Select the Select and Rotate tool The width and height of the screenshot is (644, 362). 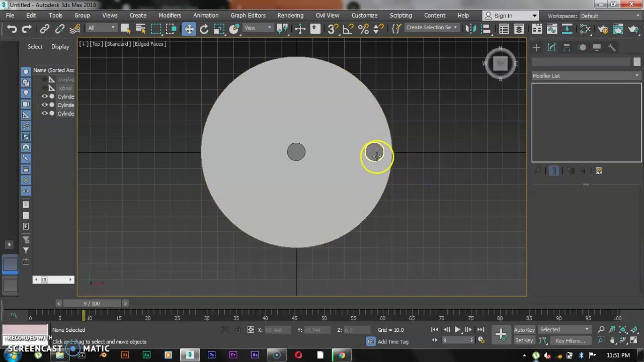tap(204, 29)
